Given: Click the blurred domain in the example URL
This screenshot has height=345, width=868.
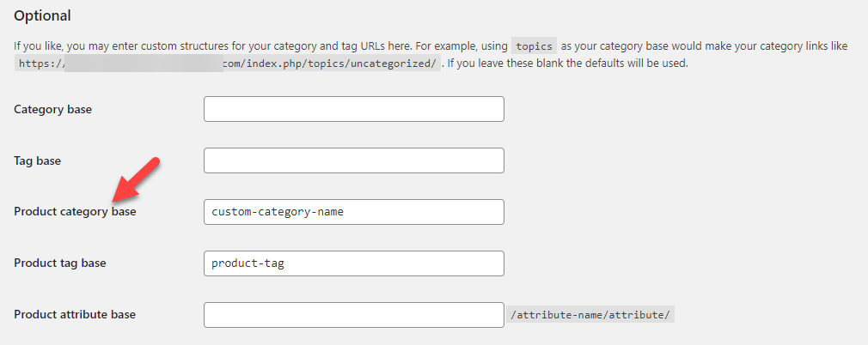Looking at the screenshot, I should (x=144, y=63).
